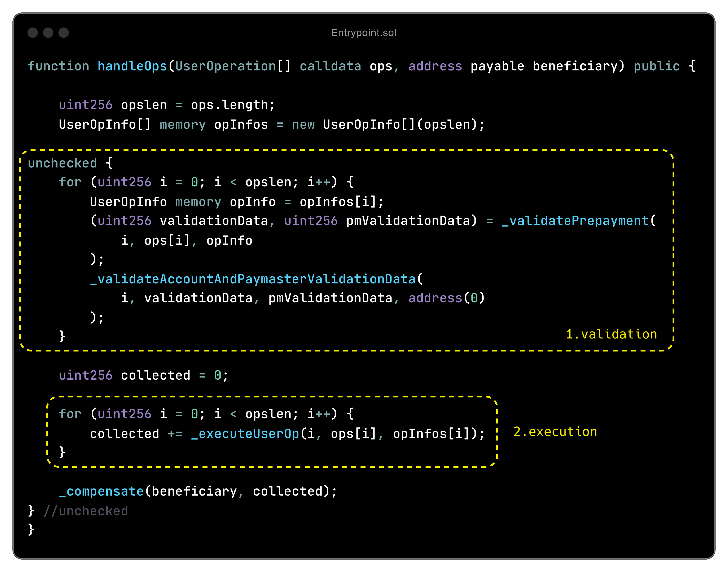728x572 pixels.
Task: Click the leftmost window dot button
Action: [32, 32]
